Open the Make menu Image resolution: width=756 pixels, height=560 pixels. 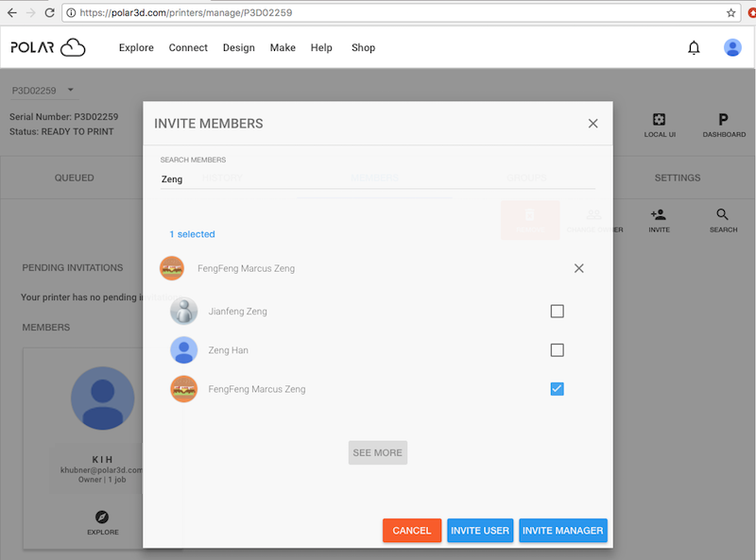point(283,48)
